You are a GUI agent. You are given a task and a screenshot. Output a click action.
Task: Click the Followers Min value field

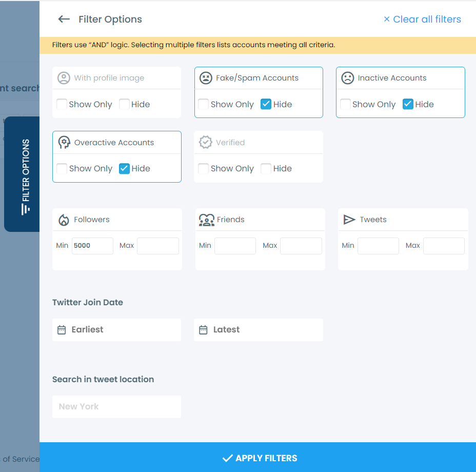(x=92, y=246)
